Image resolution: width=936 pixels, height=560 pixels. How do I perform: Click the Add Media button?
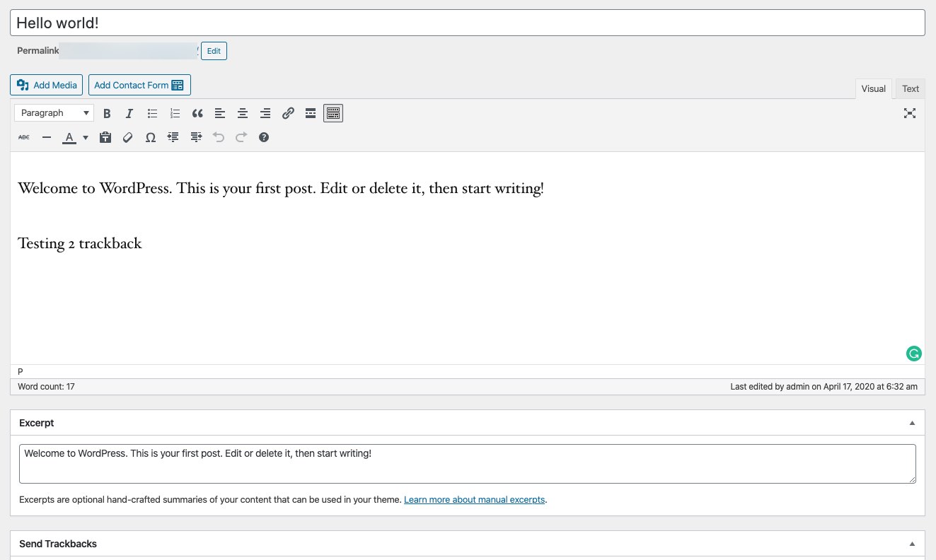[x=47, y=85]
